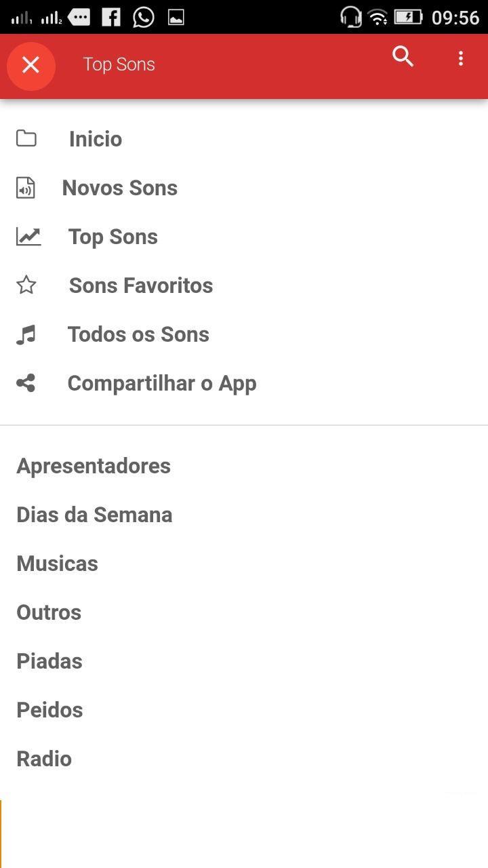Image resolution: width=488 pixels, height=868 pixels.
Task: Select Novos Sons in the drawer
Action: 120,188
